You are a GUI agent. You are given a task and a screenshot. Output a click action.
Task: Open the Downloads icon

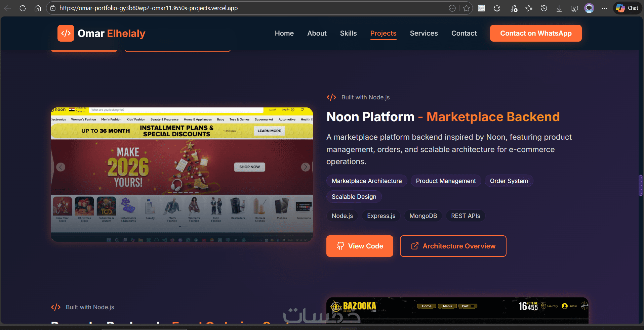[559, 8]
